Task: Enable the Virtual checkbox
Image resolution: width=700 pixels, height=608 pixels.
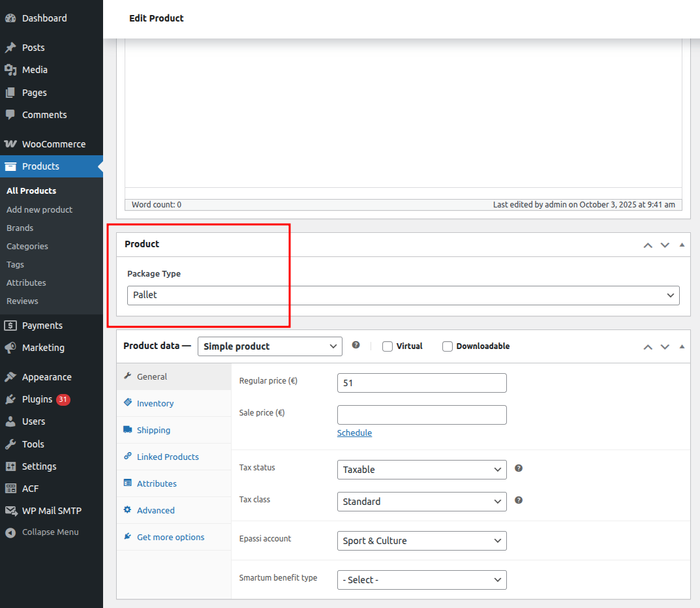Action: coord(388,346)
